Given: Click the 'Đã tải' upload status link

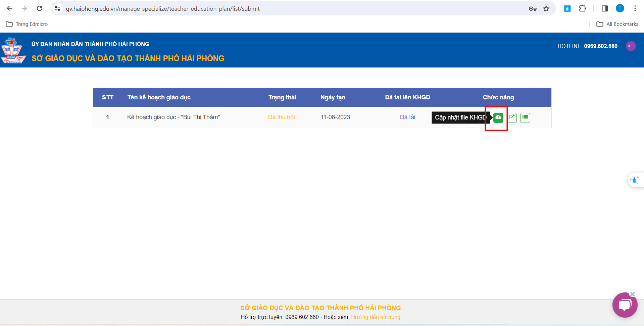Looking at the screenshot, I should tap(407, 117).
